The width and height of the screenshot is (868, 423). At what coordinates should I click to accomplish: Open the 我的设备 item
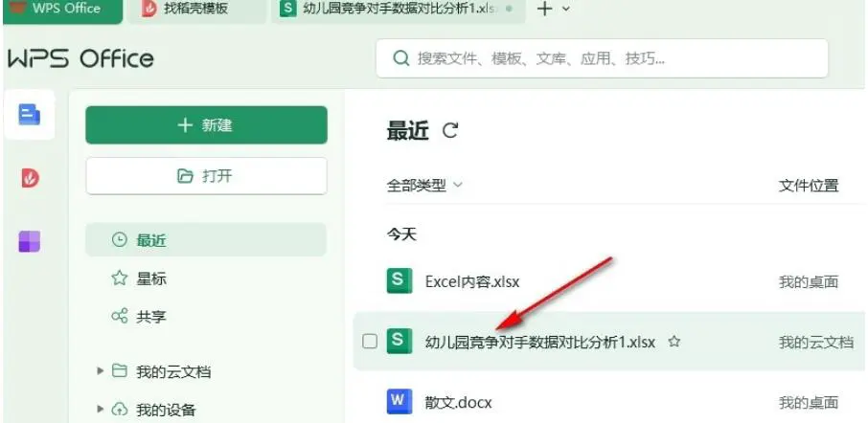coord(166,410)
